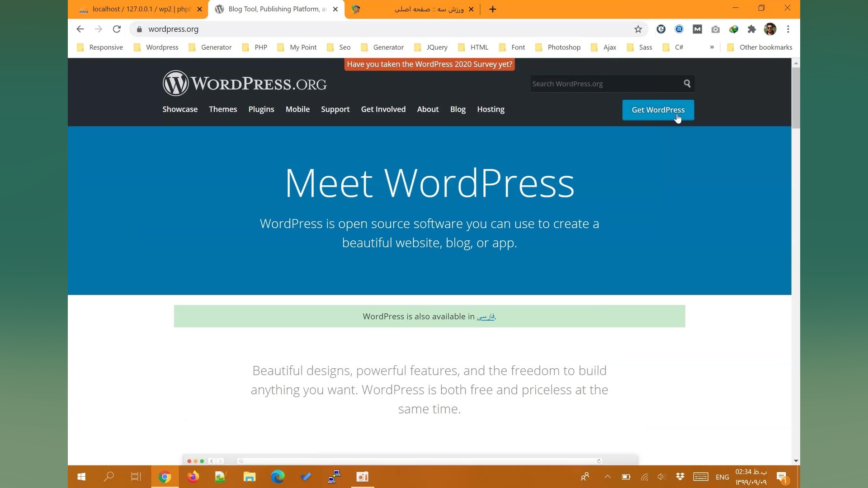868x488 pixels.
Task: Click the lock icon beside wordpress.org
Action: pyautogui.click(x=139, y=29)
